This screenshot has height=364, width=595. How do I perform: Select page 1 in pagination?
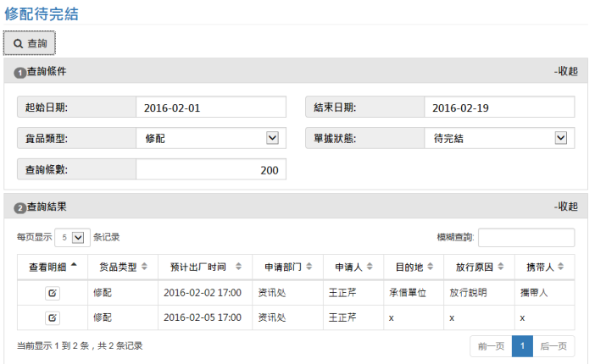pyautogui.click(x=522, y=346)
